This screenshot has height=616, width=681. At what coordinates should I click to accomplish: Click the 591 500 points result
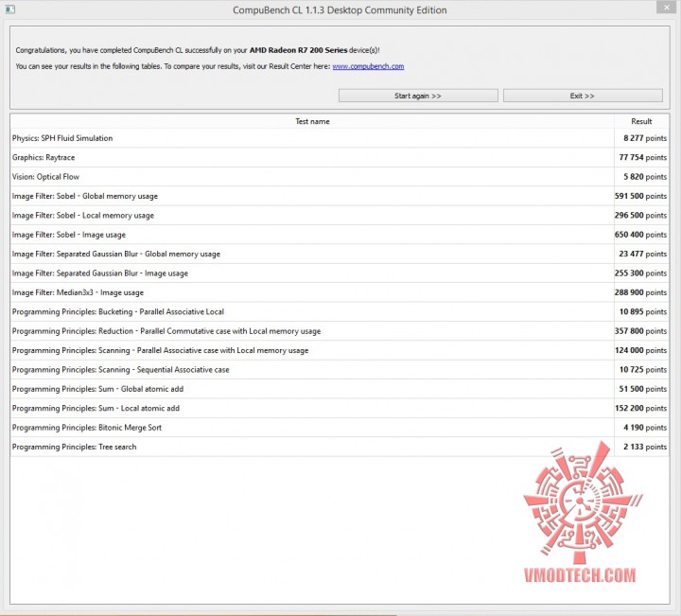640,196
